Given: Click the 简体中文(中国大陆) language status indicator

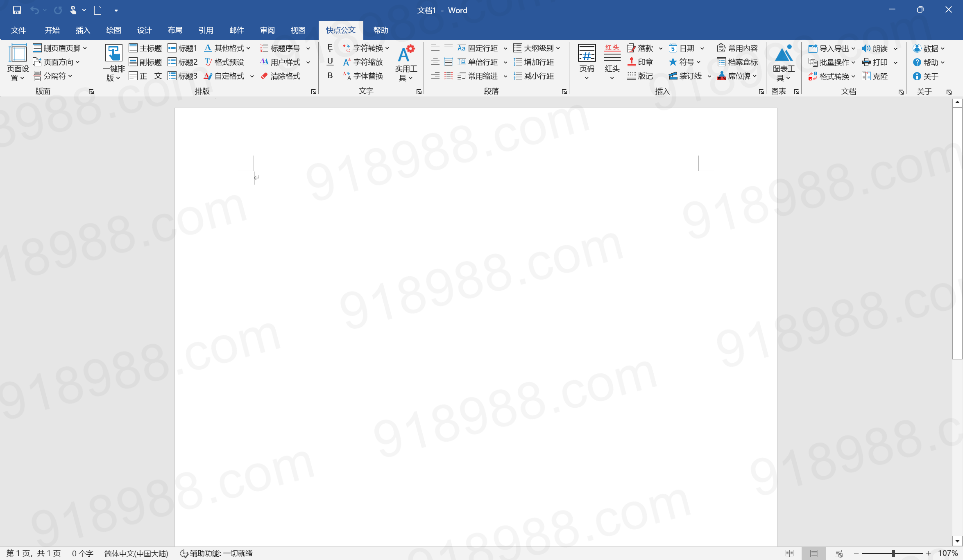Looking at the screenshot, I should (136, 553).
